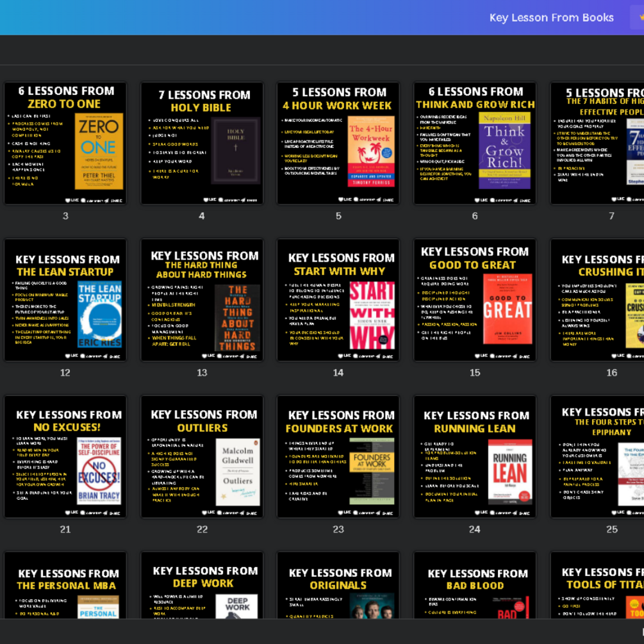Open The Hard Thing About Hard Things page
Screen dimensions: 644x644
[x=202, y=300]
